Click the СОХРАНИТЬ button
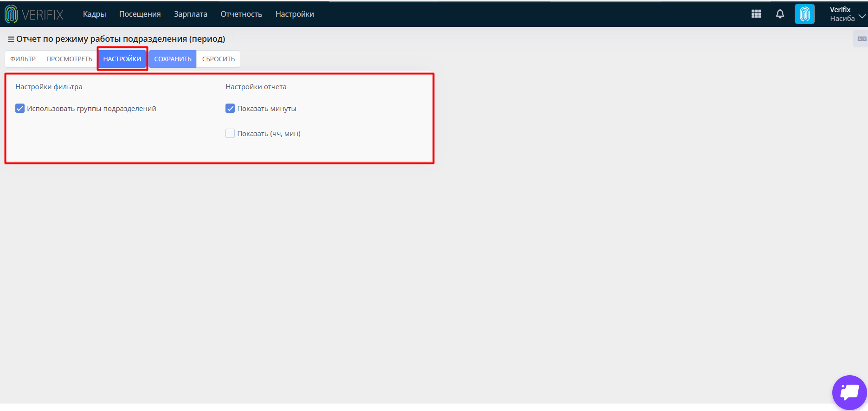This screenshot has width=868, height=411. 173,59
